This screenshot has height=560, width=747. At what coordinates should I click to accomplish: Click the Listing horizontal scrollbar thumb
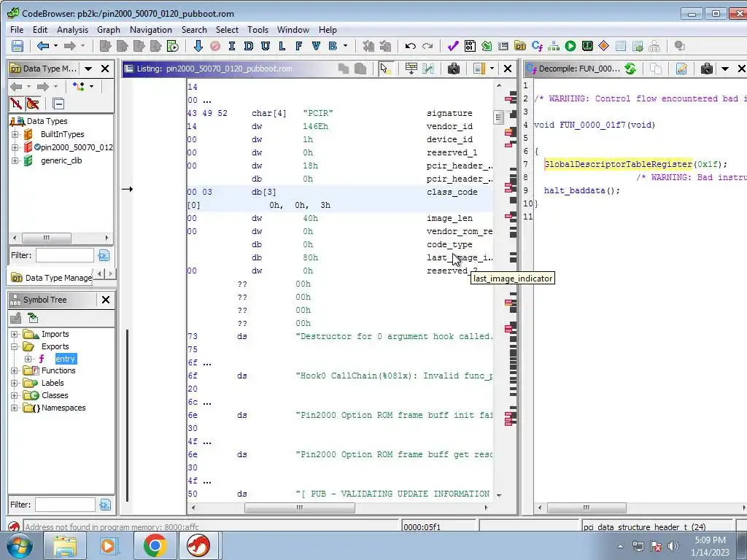click(x=300, y=507)
